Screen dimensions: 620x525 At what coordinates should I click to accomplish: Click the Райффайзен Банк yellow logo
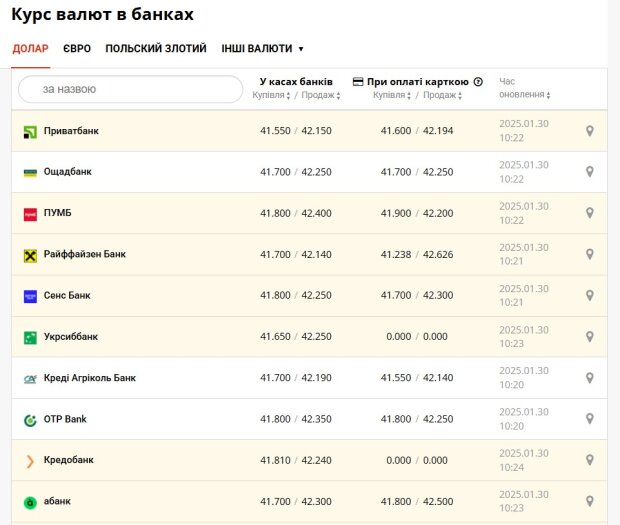(x=30, y=256)
